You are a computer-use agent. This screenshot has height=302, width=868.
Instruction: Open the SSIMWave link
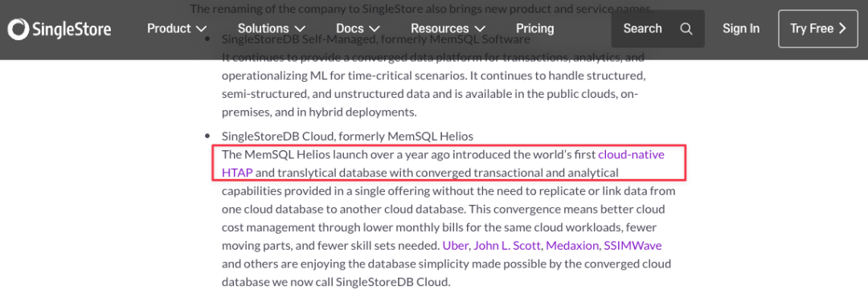633,246
